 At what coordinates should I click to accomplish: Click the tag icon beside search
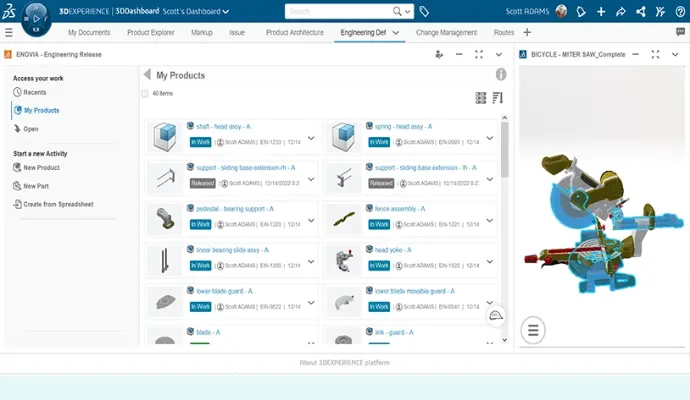[x=424, y=11]
